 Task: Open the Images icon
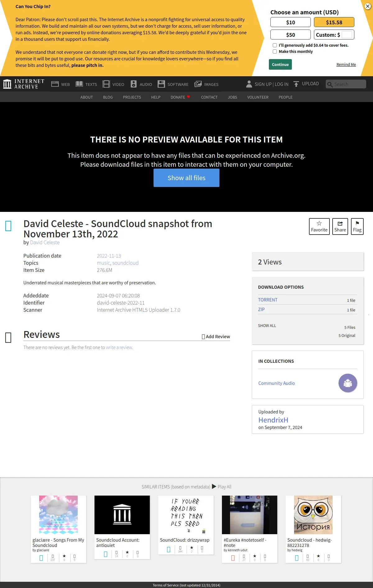[x=198, y=84]
